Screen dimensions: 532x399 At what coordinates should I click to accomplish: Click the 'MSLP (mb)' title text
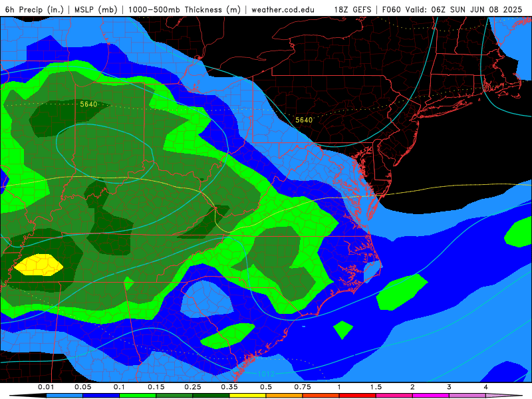coord(96,9)
